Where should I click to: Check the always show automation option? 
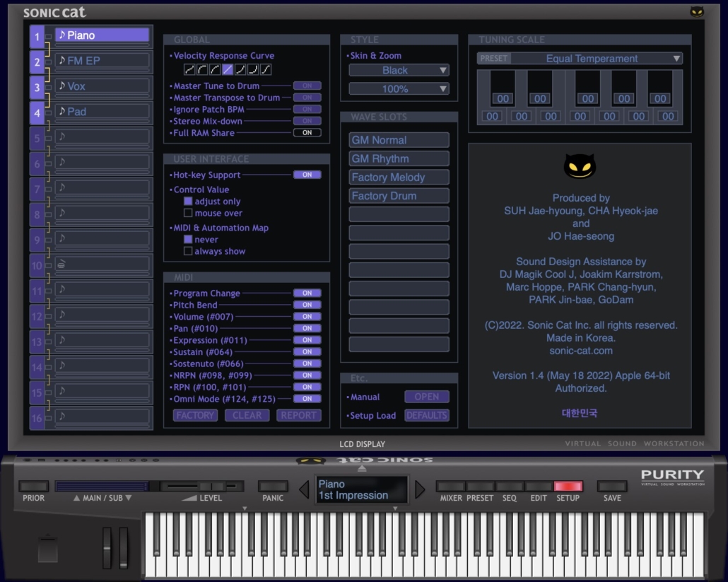coord(189,251)
